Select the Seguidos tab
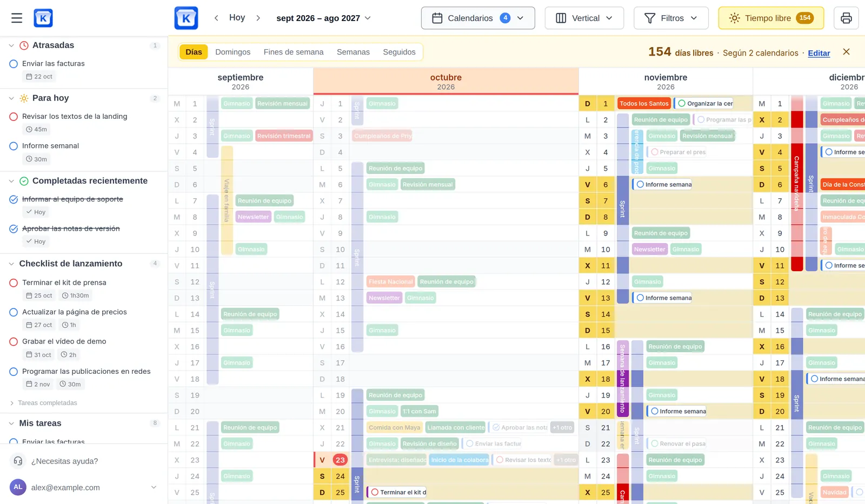This screenshot has height=504, width=865. coord(399,52)
